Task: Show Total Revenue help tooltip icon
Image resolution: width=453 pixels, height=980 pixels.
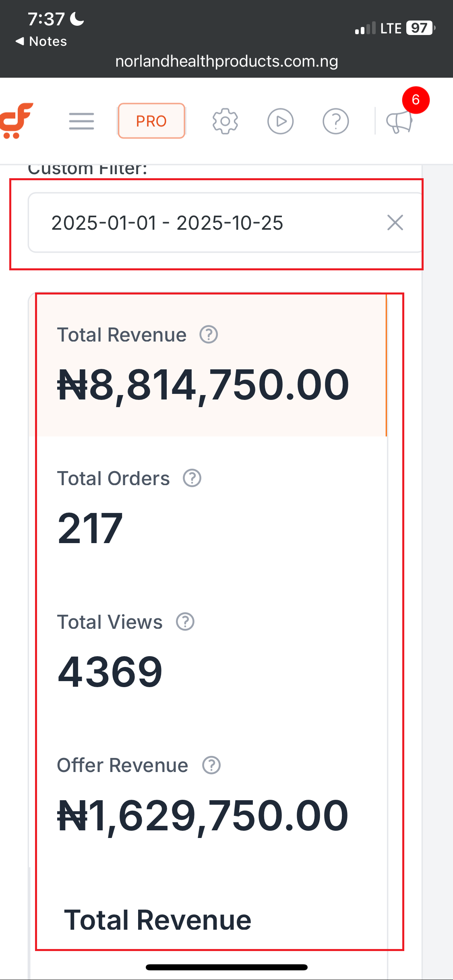Action: point(209,335)
